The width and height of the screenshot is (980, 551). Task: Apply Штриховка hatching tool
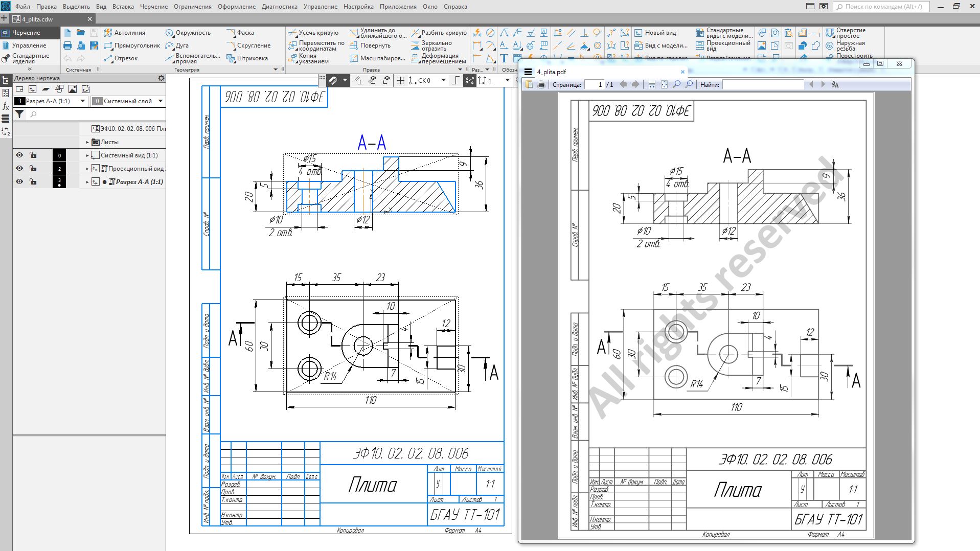247,58
